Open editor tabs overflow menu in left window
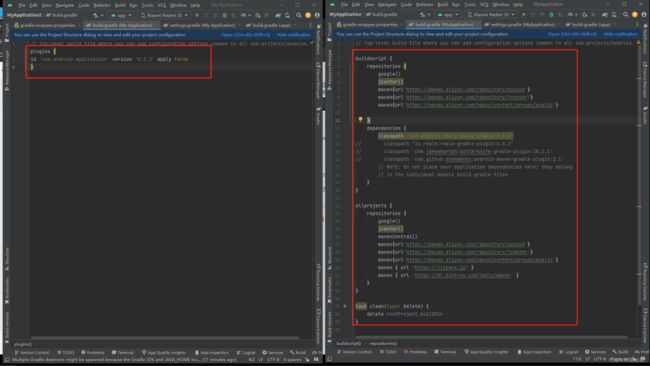The image size is (650, 366). click(x=310, y=25)
